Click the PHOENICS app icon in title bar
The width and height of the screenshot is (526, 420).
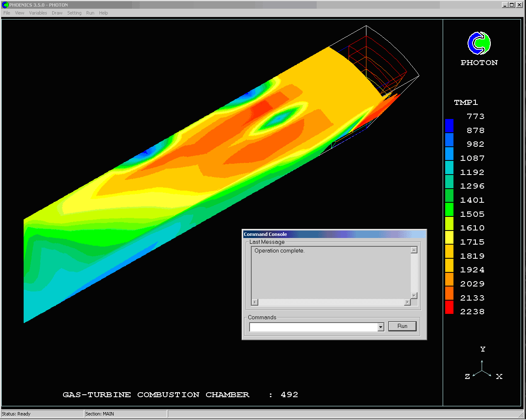point(5,5)
